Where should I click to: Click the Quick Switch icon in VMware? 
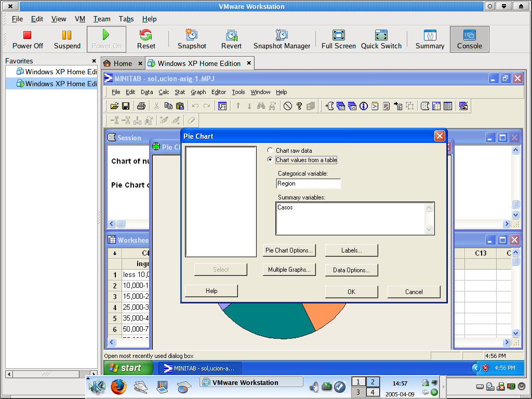[x=381, y=39]
